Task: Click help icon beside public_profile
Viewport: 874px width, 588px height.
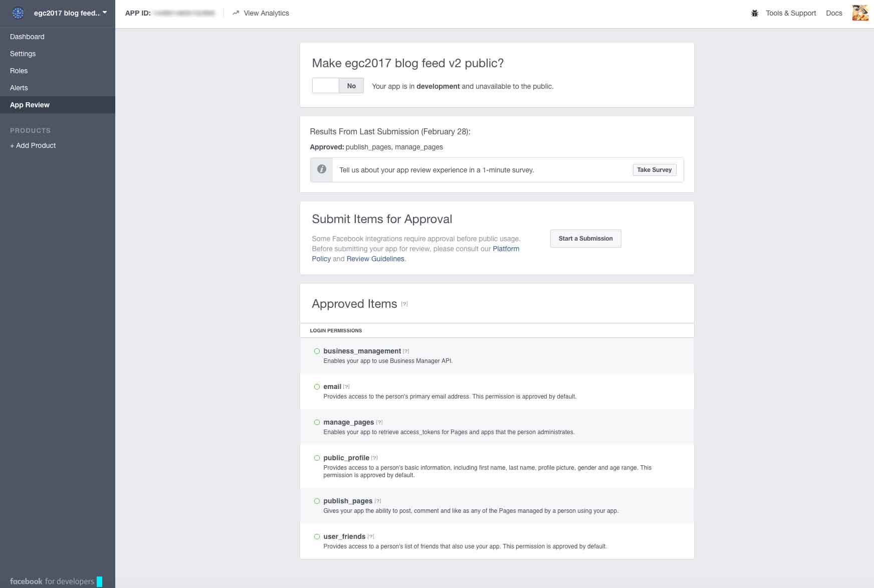Action: coord(374,458)
